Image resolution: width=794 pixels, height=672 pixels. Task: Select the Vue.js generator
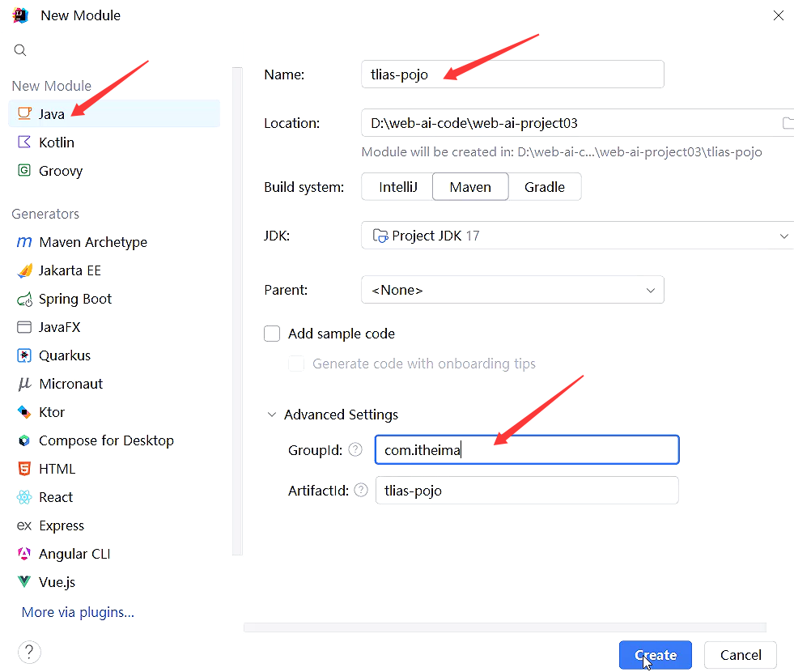(x=114, y=582)
